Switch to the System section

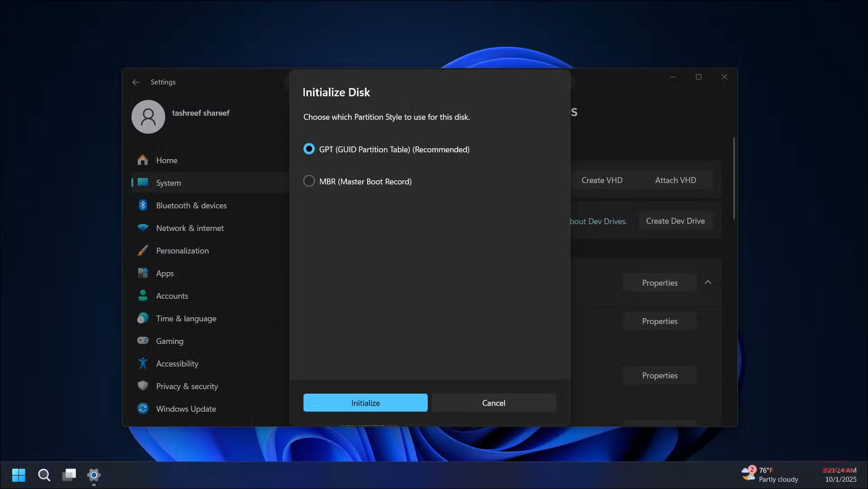point(169,183)
